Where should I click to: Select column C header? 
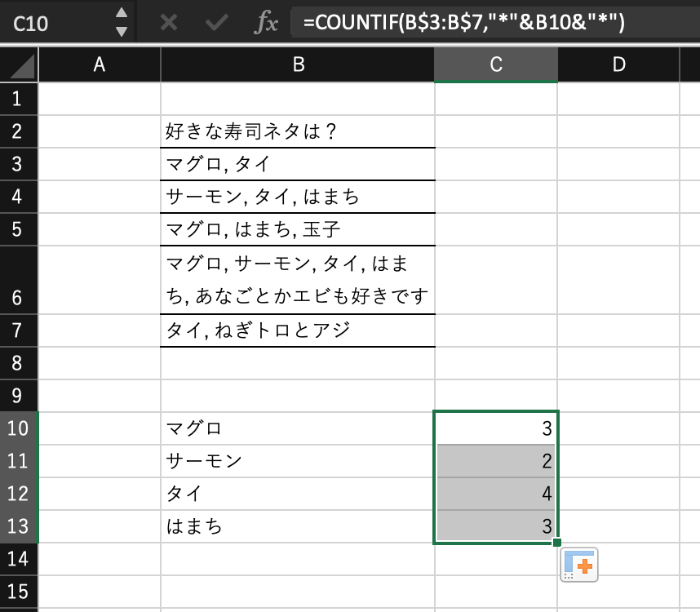coord(496,65)
